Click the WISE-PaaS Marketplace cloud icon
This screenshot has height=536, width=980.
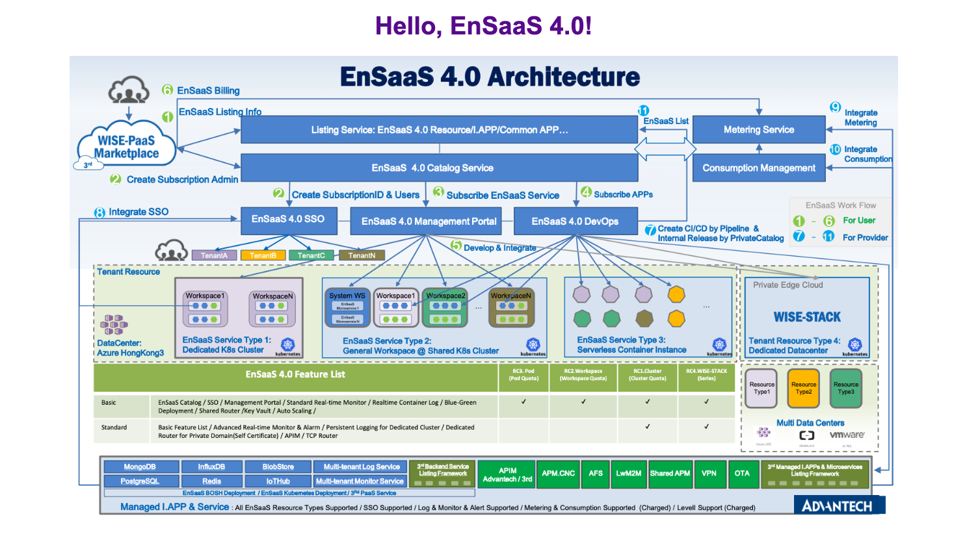(126, 146)
